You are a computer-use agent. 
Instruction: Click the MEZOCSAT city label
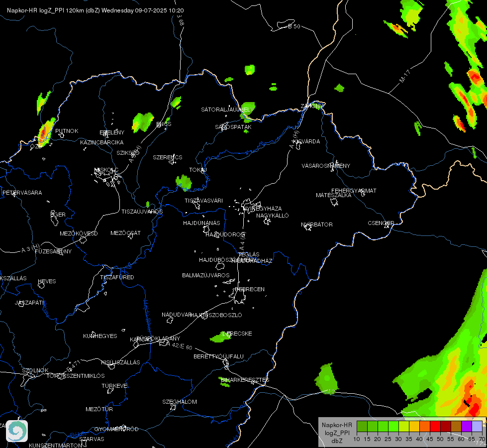tap(125, 233)
